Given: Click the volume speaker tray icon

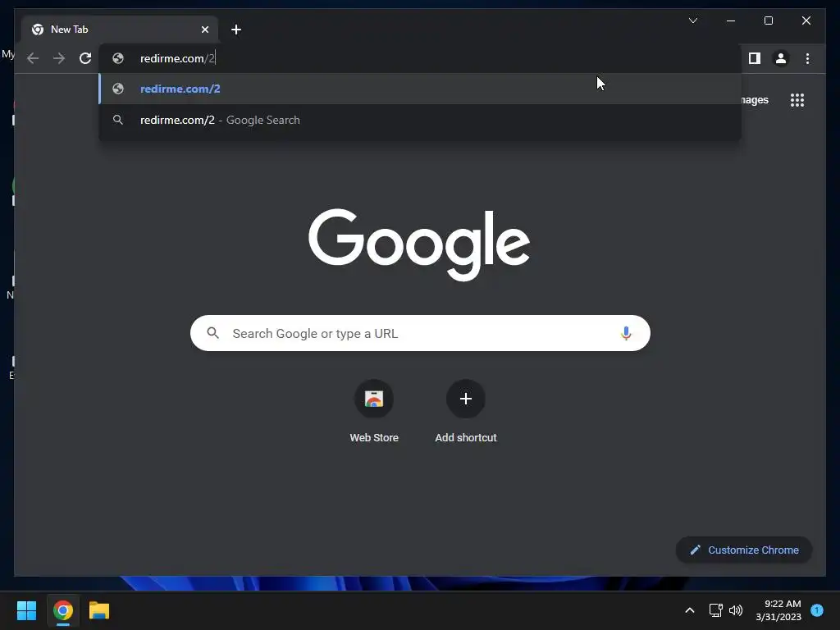Looking at the screenshot, I should pyautogui.click(x=736, y=610).
